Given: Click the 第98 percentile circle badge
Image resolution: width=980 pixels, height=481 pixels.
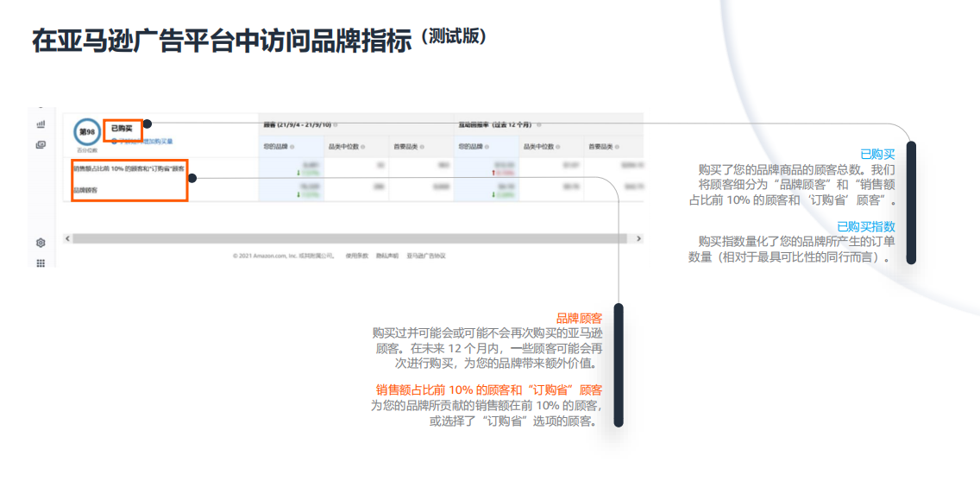Looking at the screenshot, I should coord(86,130).
